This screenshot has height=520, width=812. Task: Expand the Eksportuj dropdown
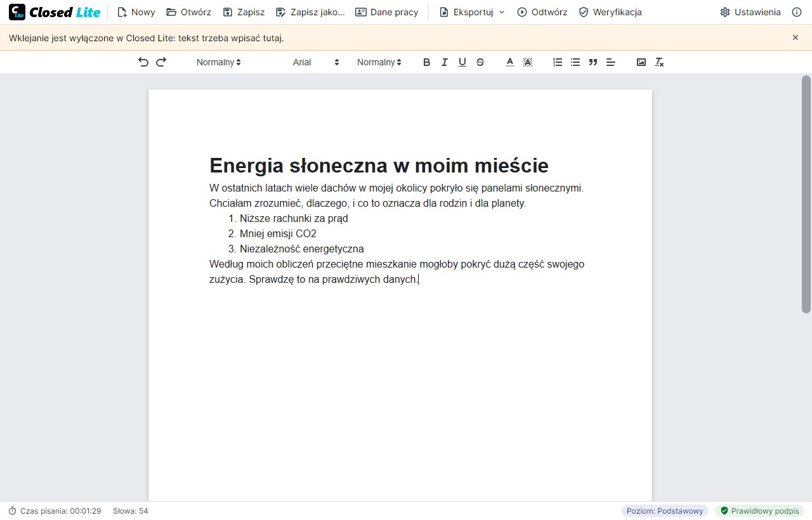(x=472, y=12)
